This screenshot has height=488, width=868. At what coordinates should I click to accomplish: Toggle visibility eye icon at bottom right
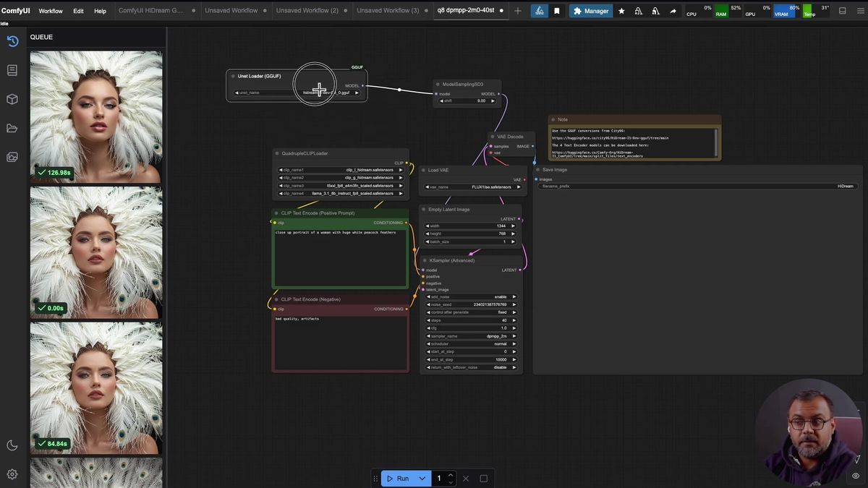click(856, 476)
